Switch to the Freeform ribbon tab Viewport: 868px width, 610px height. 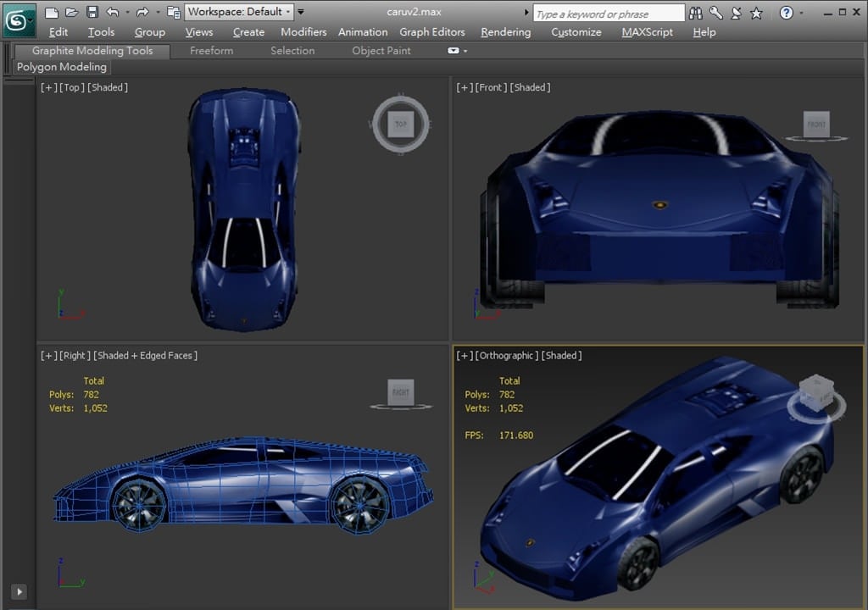point(211,51)
